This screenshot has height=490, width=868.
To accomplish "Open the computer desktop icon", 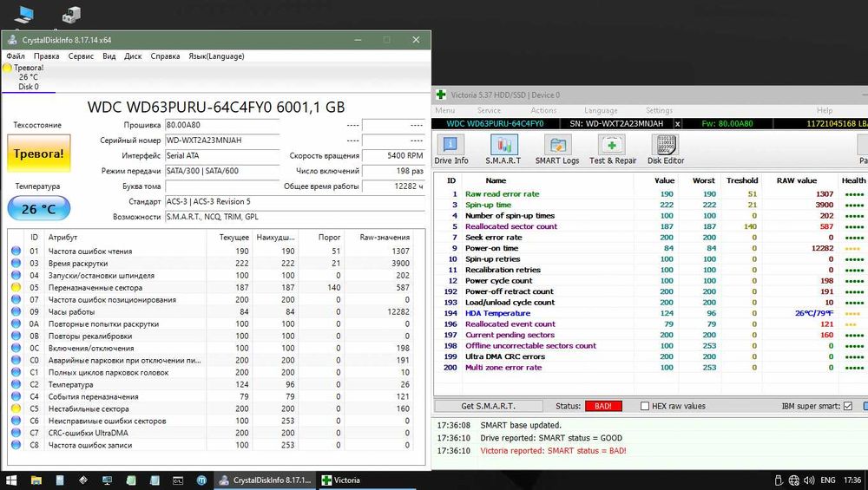I will click(x=23, y=15).
